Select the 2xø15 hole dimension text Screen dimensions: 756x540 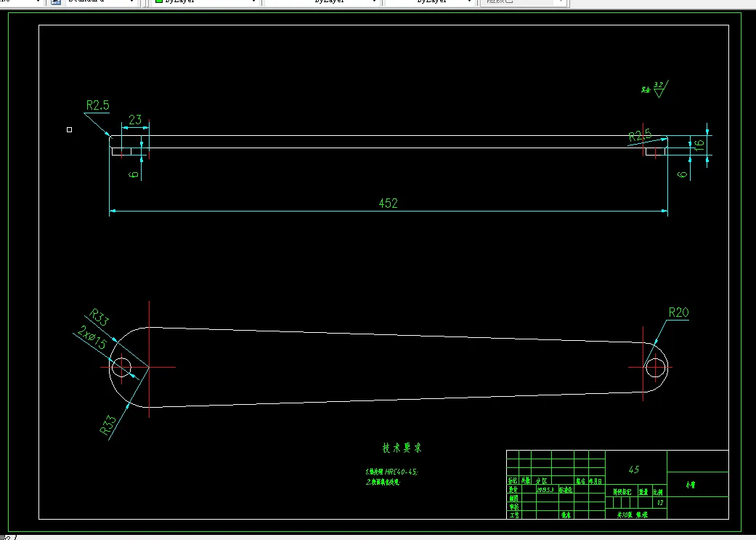92,337
